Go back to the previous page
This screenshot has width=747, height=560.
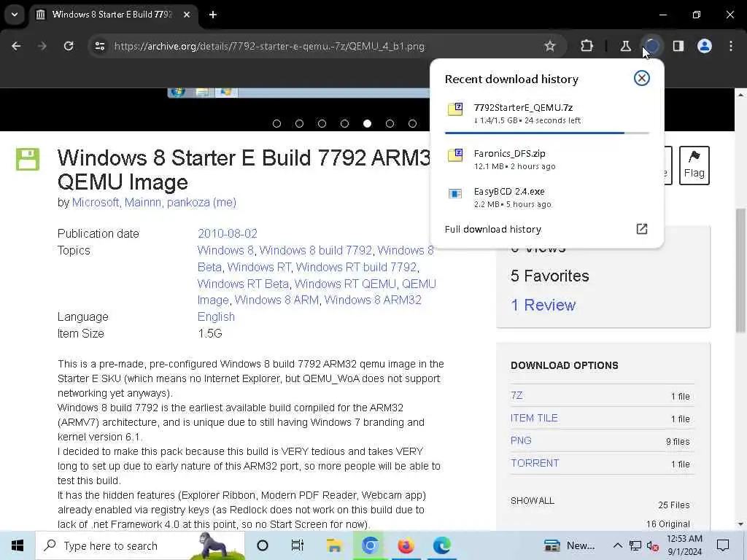coord(16,46)
